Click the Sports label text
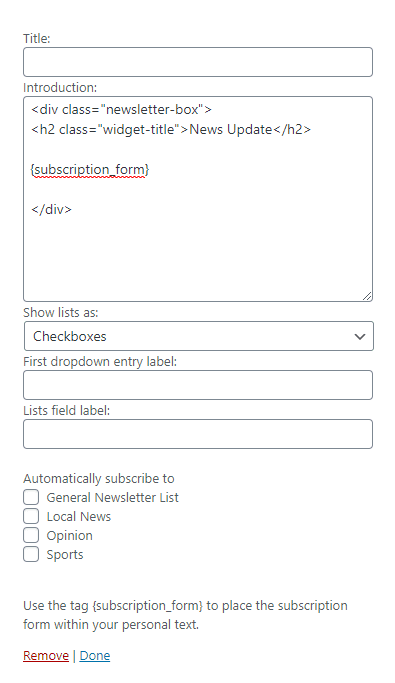Image resolution: width=395 pixels, height=683 pixels. [65, 555]
